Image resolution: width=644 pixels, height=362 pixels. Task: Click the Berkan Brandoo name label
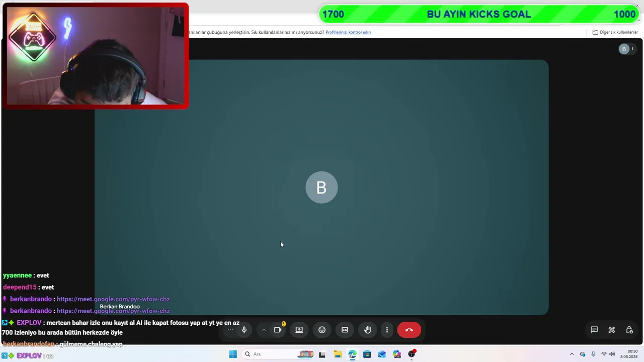pos(120,307)
